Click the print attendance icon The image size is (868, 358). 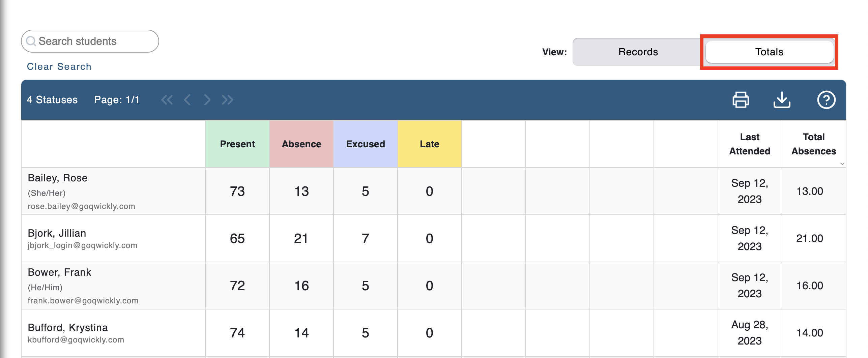click(x=741, y=100)
